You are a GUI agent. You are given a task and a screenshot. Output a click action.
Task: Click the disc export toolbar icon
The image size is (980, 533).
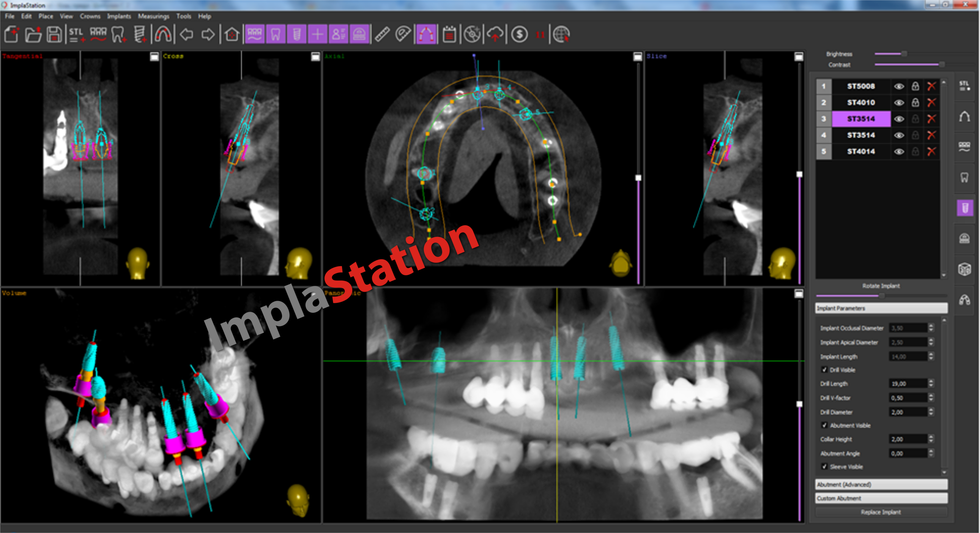pos(472,34)
